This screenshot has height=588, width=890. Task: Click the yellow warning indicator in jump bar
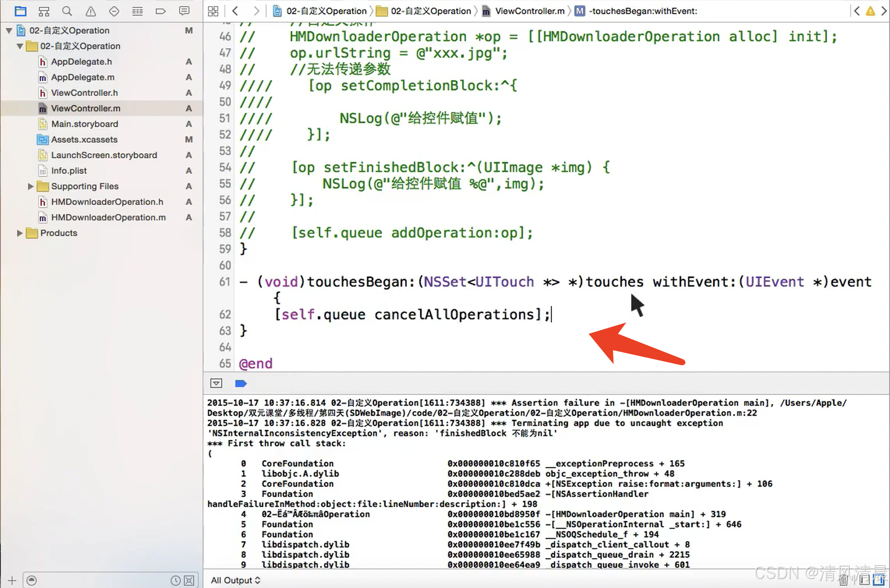870,11
